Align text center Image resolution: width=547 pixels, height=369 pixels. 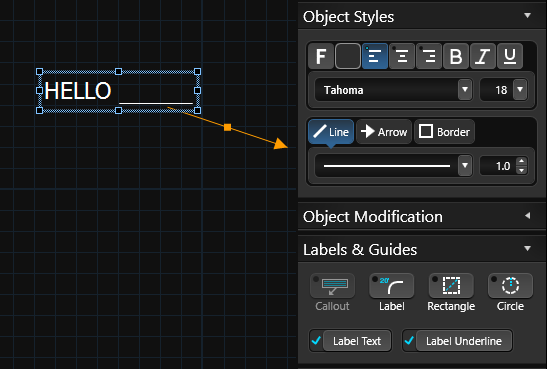[x=402, y=56]
